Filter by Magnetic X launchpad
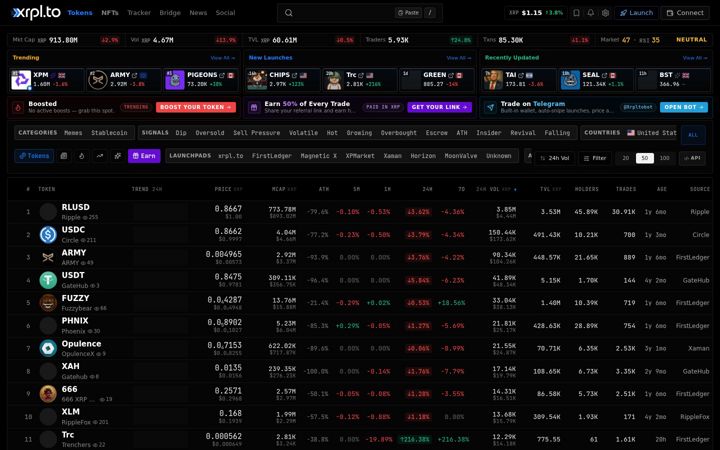This screenshot has width=720, height=450. point(318,156)
